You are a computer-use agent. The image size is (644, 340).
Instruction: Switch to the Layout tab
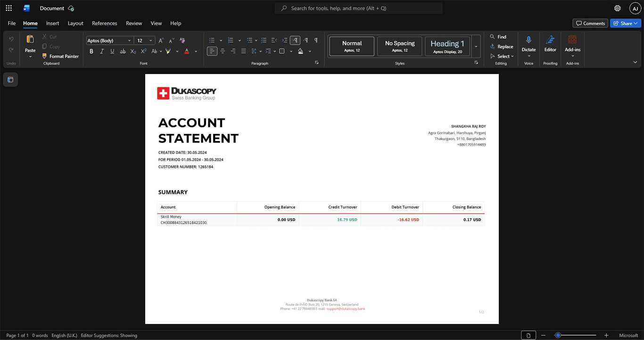point(75,23)
